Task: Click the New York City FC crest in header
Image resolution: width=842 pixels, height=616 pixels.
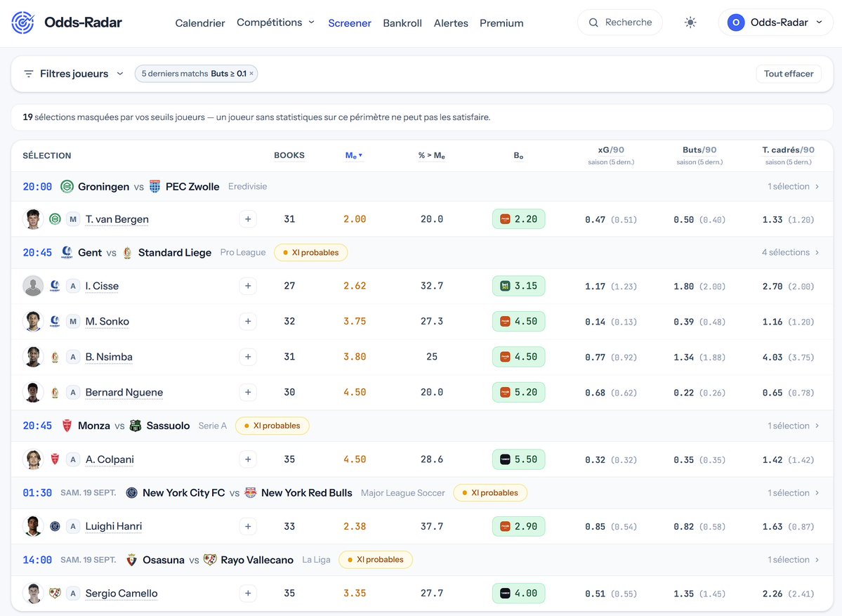Action: coord(131,493)
